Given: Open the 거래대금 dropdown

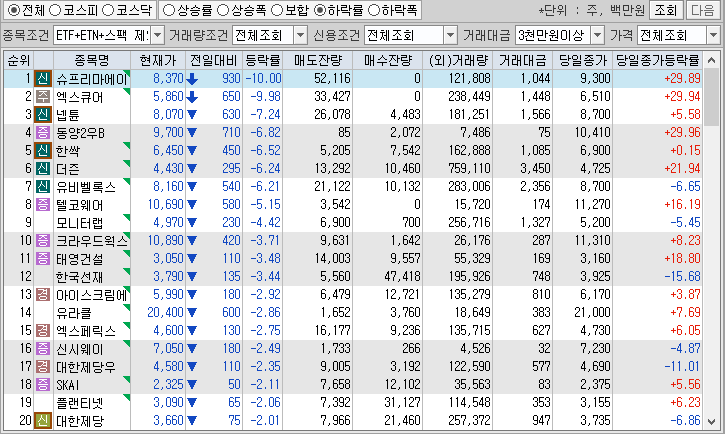Looking at the screenshot, I should [x=598, y=35].
